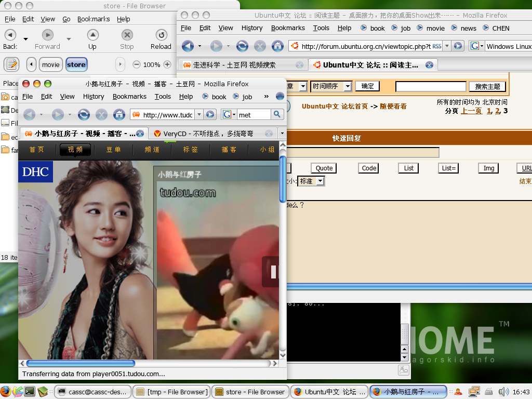Go Home in the Ubuntu forum Firefox window
Viewport: 532px width, 399px height.
(x=277, y=46)
